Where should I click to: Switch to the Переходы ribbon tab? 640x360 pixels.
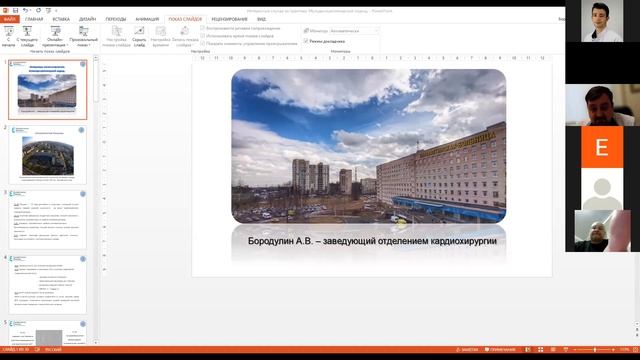(x=116, y=19)
